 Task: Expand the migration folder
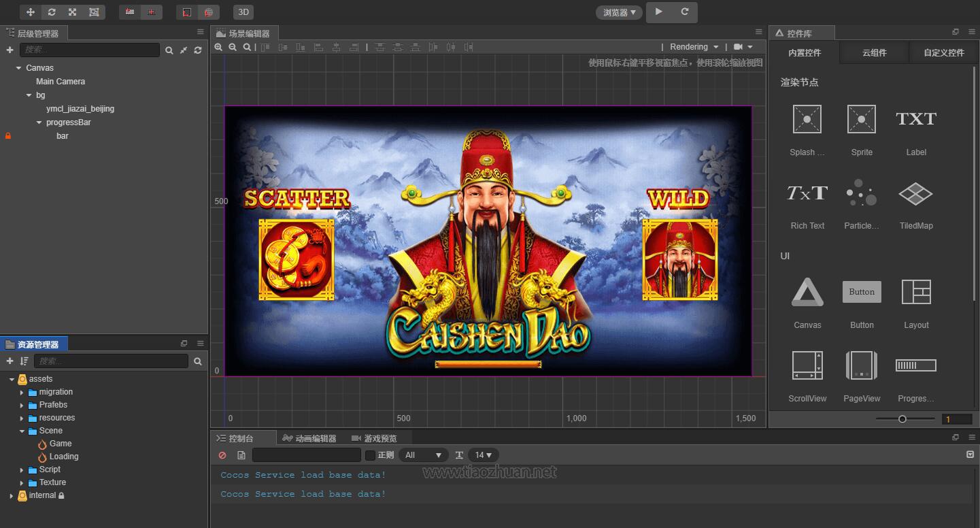pyautogui.click(x=22, y=393)
